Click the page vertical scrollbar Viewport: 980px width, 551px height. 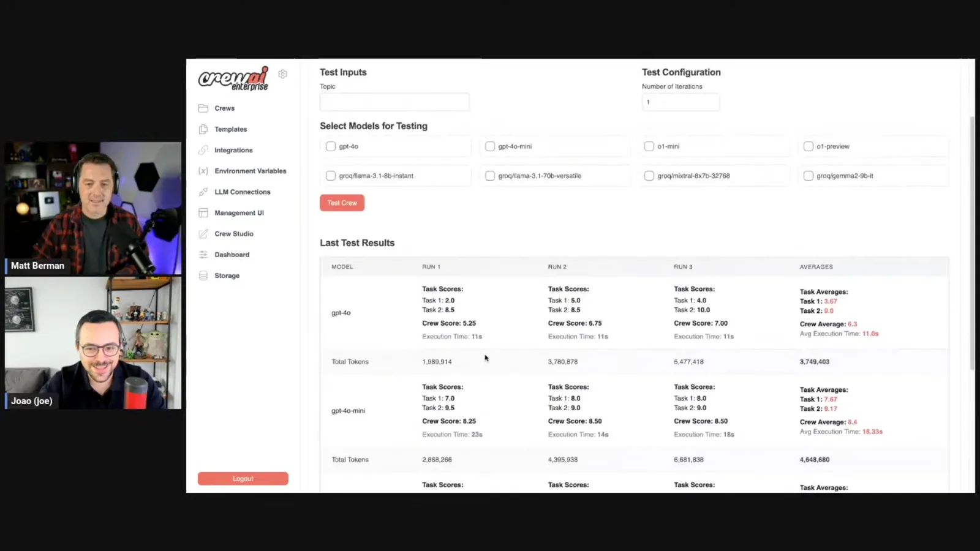(972, 243)
